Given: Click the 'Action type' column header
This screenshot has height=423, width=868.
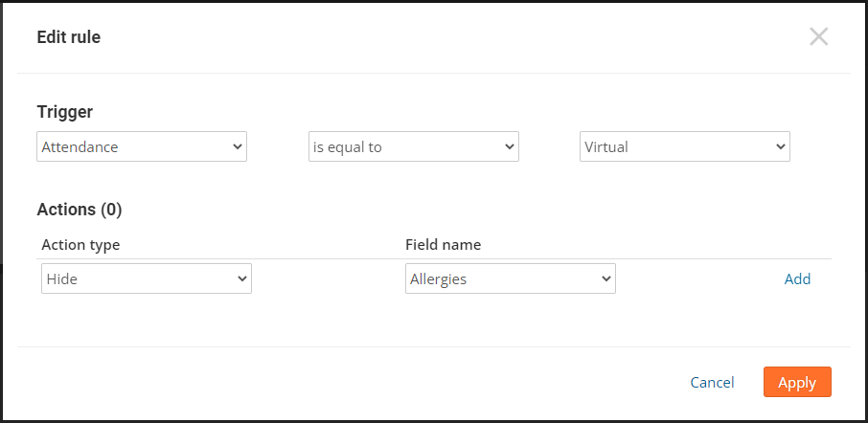Looking at the screenshot, I should point(80,245).
